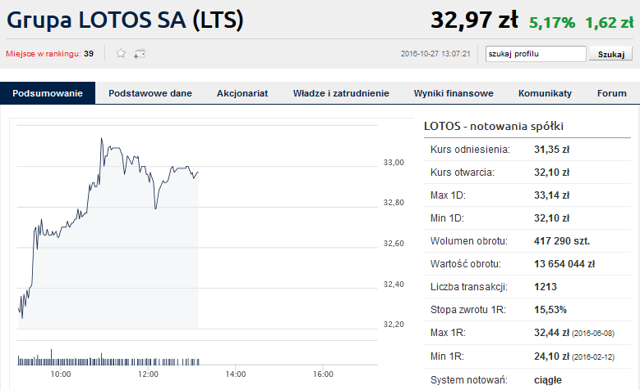This screenshot has width=640, height=390.
Task: Click the Szukaj button
Action: point(611,54)
